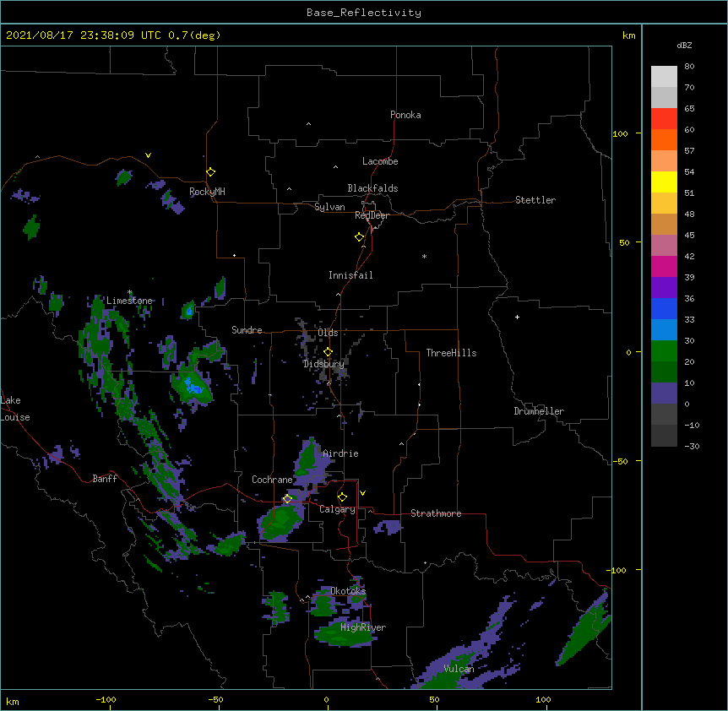Click the blue radar echo core west of Sundre
This screenshot has width=728, height=711.
coord(193,386)
